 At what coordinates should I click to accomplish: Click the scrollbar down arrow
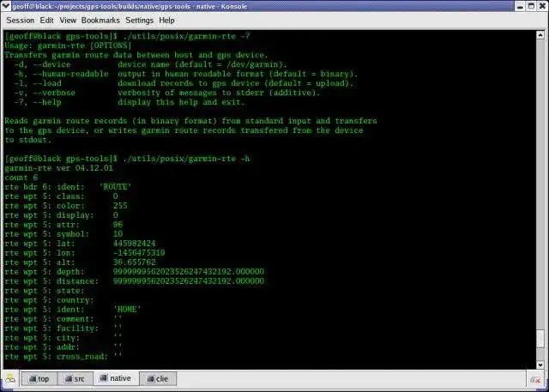point(540,365)
